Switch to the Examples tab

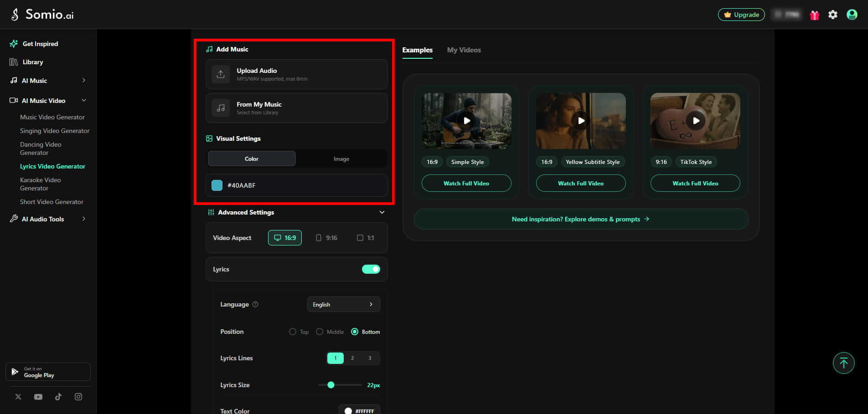click(417, 50)
